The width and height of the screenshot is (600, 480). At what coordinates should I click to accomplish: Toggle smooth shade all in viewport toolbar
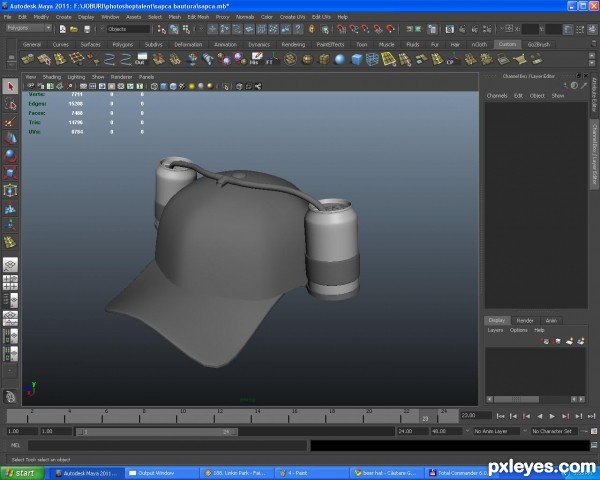[164, 86]
